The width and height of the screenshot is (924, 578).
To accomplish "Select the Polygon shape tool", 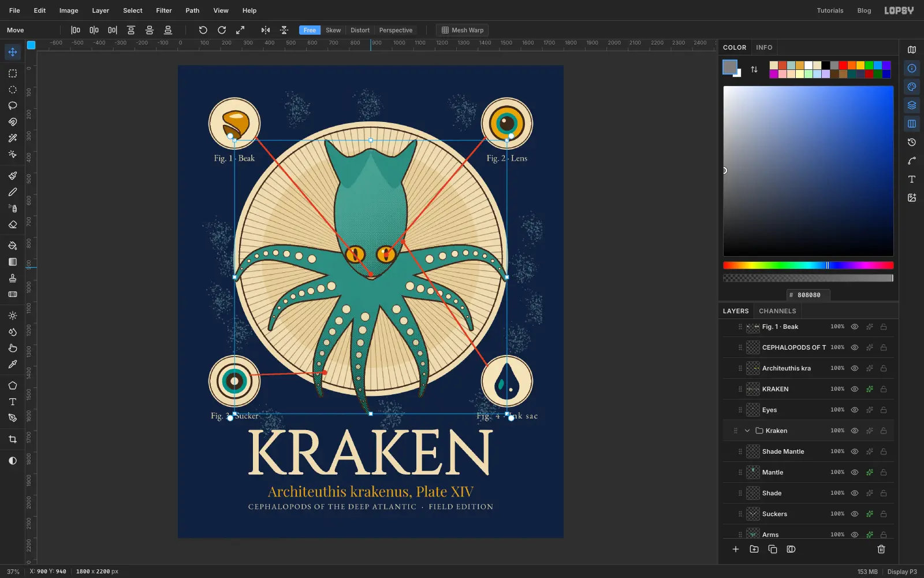I will coord(13,386).
